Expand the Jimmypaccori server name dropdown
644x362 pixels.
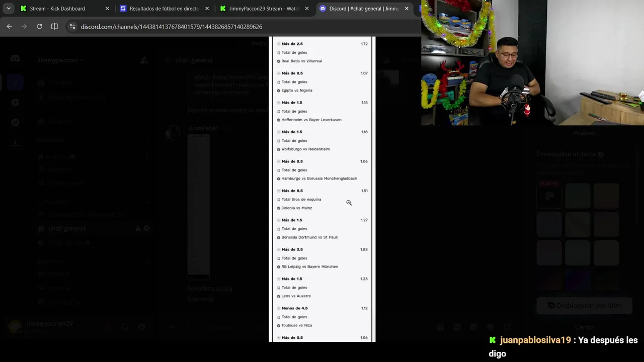(x=60, y=60)
